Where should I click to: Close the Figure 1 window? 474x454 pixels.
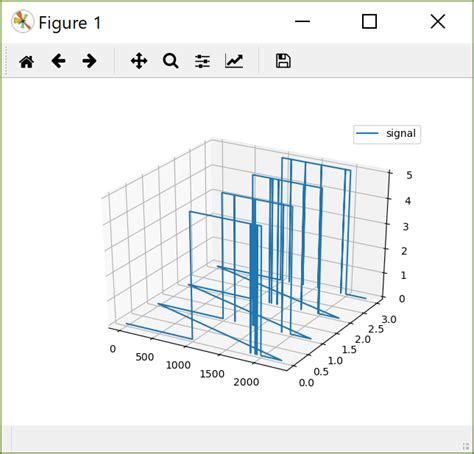tap(438, 22)
